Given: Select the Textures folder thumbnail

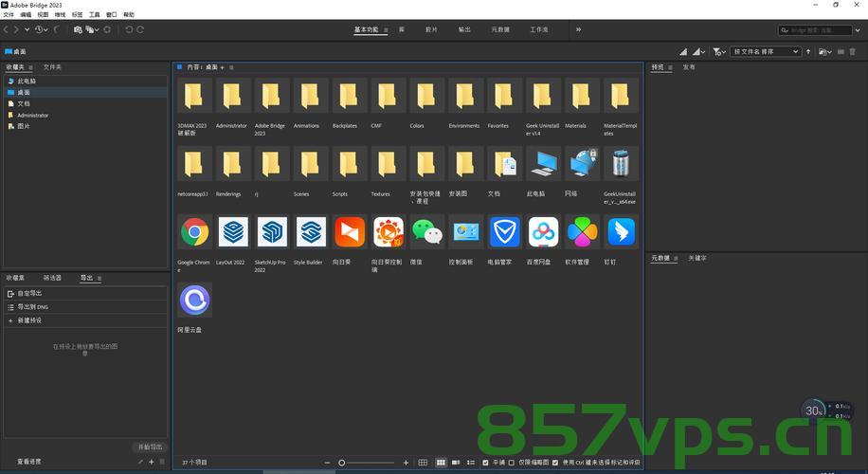Looking at the screenshot, I should [x=389, y=163].
